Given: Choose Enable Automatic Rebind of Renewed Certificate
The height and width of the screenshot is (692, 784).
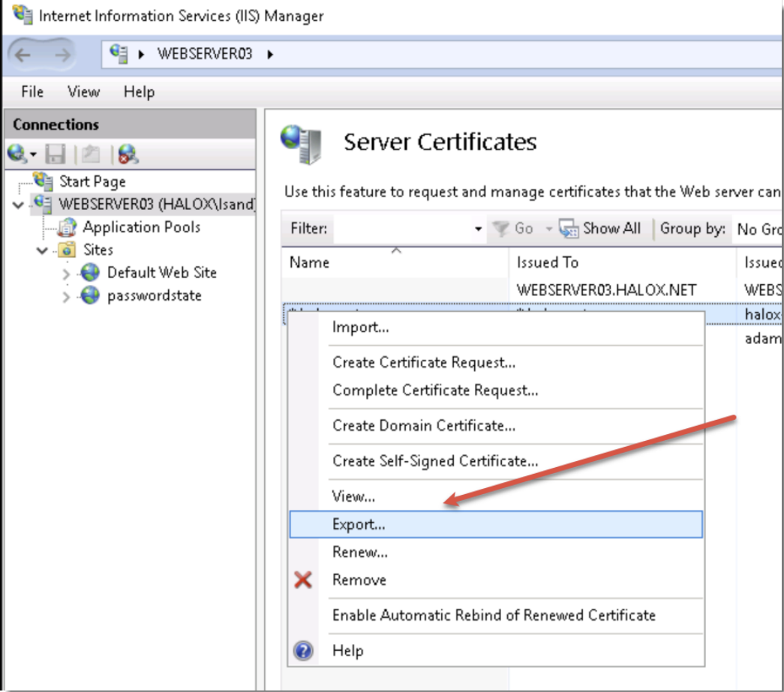Looking at the screenshot, I should pos(496,616).
